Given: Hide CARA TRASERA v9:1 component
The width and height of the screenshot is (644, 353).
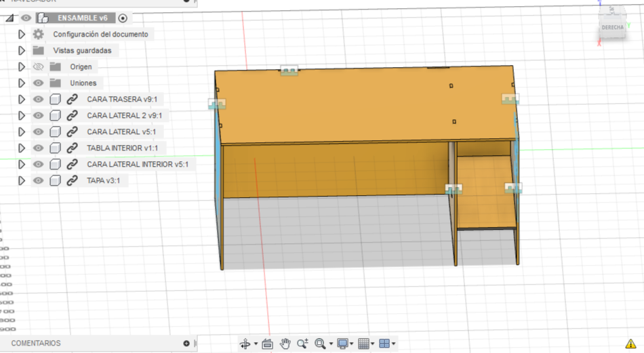Looking at the screenshot, I should click(x=38, y=100).
